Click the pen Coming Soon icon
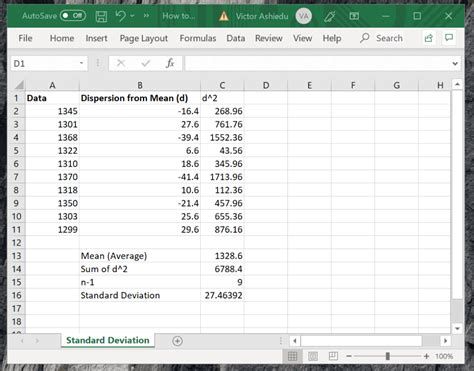Screen dimensions: 474x371 (330, 16)
